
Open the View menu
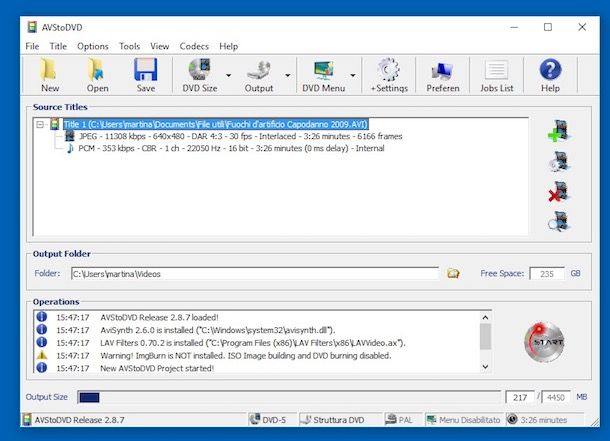160,46
